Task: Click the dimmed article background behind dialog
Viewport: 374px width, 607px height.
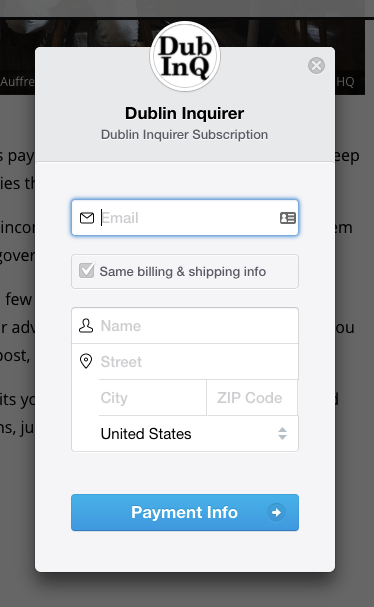Action: coord(17,503)
